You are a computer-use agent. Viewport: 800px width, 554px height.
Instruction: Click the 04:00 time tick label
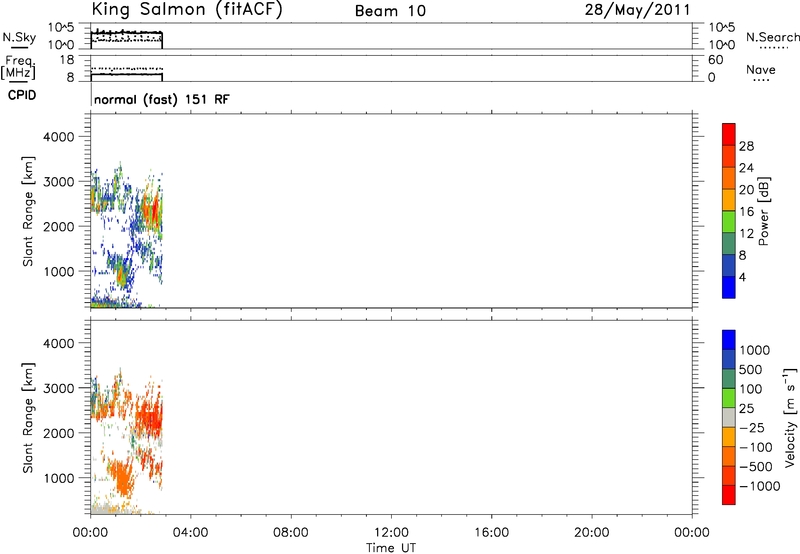190,533
